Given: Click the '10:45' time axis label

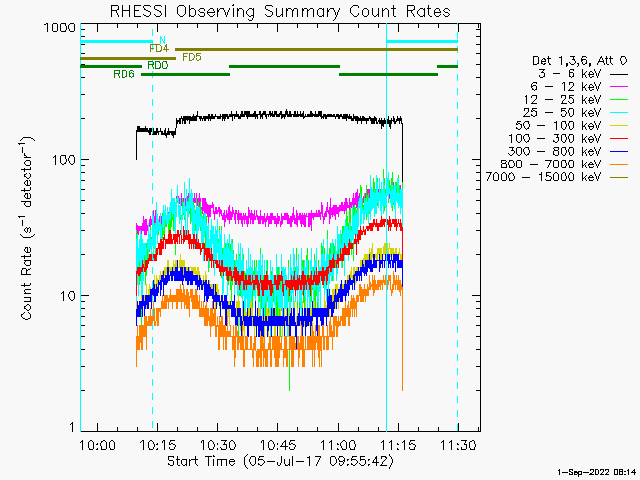Looking at the screenshot, I should pyautogui.click(x=278, y=445).
